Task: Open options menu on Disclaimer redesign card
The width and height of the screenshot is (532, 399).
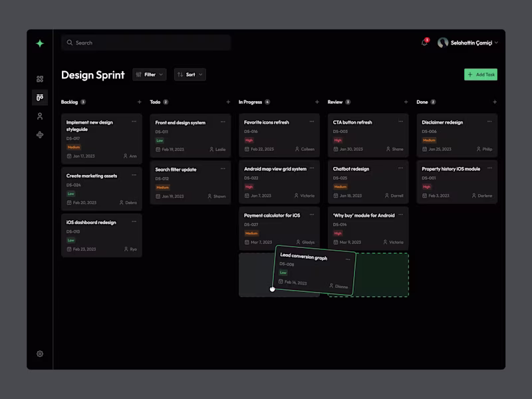Action: pyautogui.click(x=489, y=122)
